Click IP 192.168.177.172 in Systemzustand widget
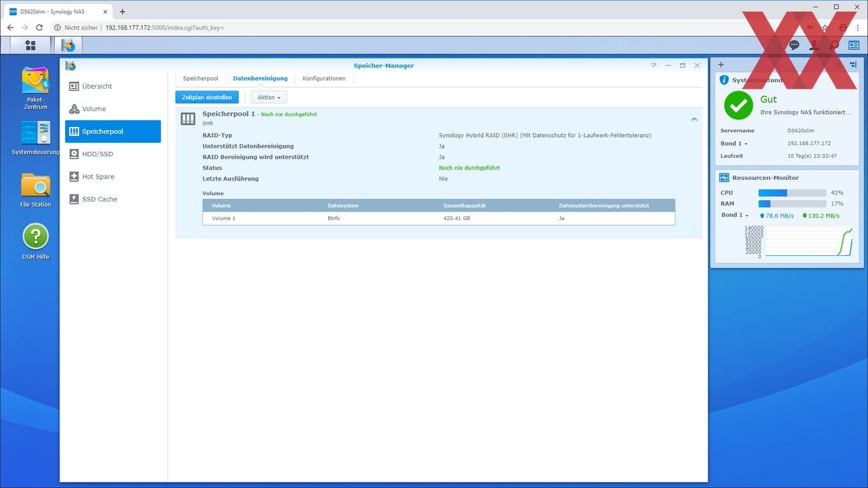Viewport: 868px width, 488px height. click(809, 144)
